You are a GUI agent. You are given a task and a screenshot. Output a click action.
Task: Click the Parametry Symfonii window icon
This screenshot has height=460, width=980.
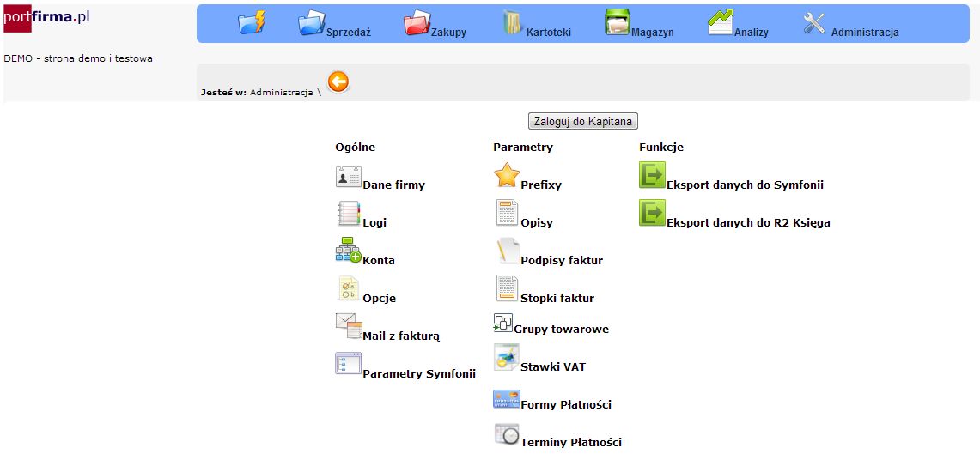point(349,363)
